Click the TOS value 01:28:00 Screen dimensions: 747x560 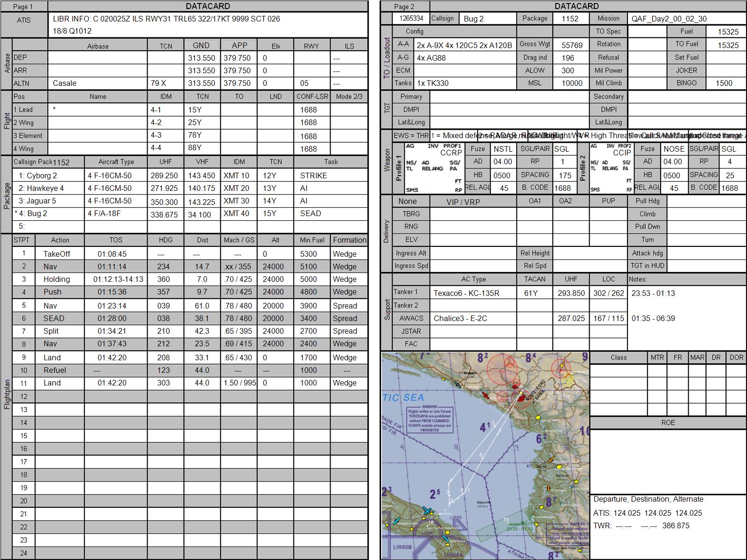point(112,318)
